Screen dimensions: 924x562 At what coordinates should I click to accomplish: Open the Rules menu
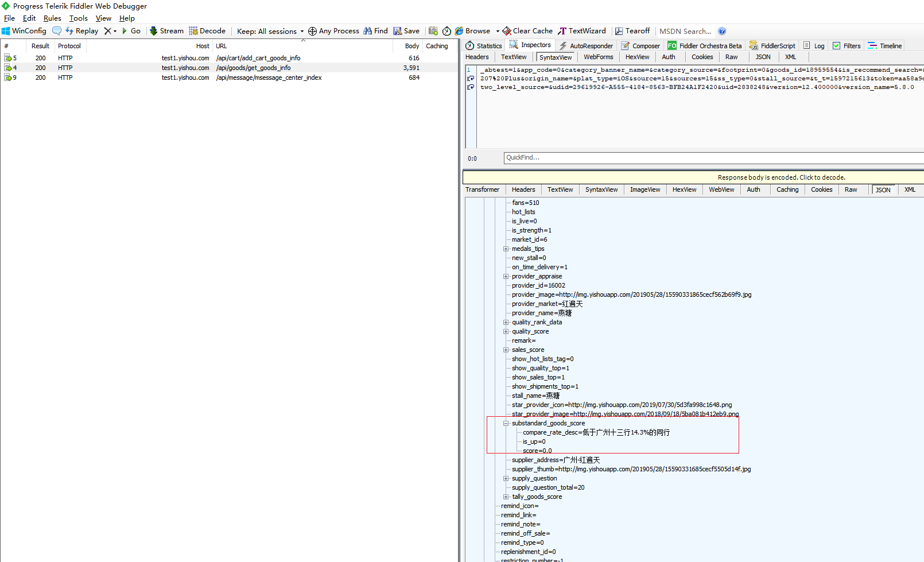[x=52, y=18]
